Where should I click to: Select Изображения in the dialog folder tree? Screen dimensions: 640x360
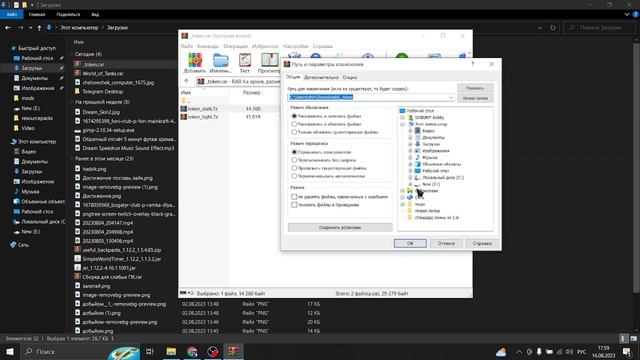click(436, 151)
